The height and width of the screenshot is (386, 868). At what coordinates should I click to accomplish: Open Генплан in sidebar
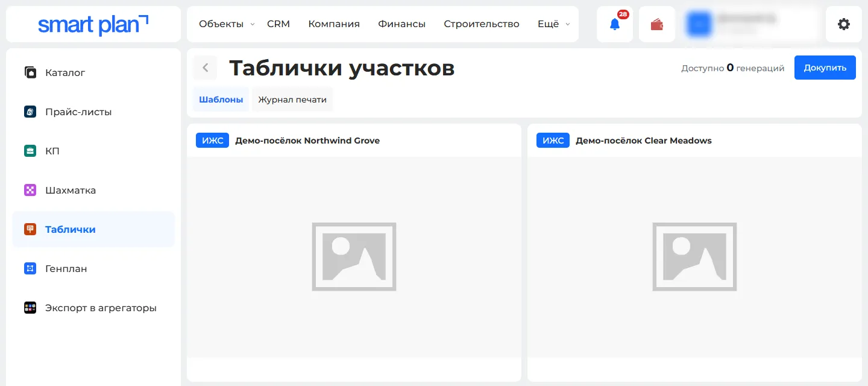click(93, 268)
